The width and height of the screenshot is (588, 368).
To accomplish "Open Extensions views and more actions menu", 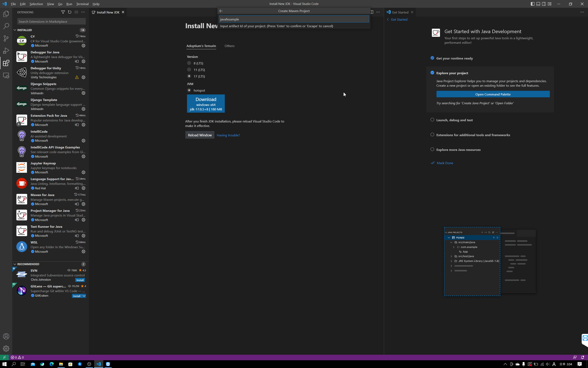I will 83,12.
